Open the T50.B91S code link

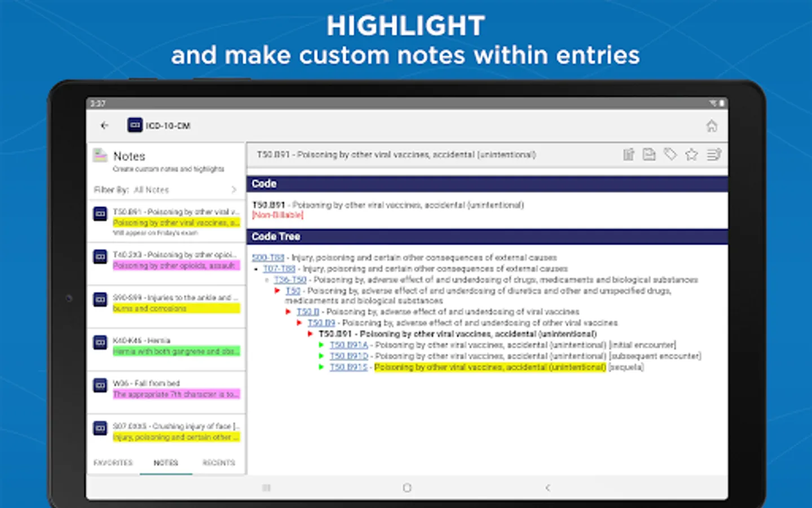348,367
